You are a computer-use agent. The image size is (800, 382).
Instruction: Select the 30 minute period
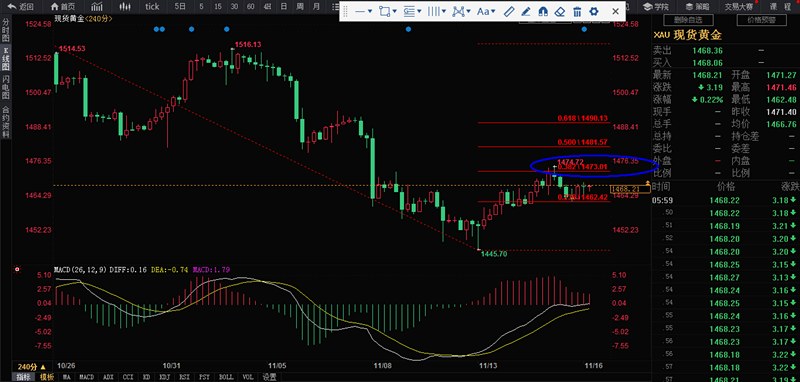pyautogui.click(x=234, y=7)
